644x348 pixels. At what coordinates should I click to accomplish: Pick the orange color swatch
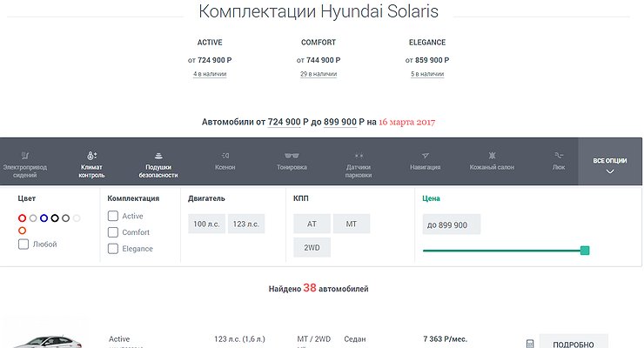coord(22,231)
